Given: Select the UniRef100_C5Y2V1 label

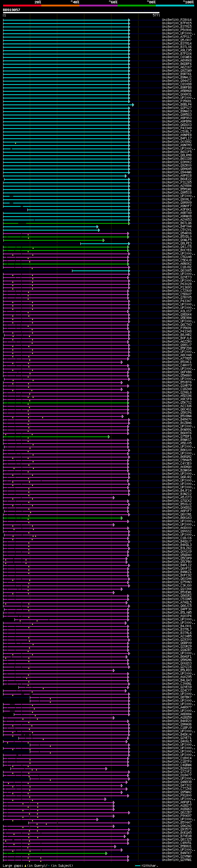Looking at the screenshot, I should (177, 230).
